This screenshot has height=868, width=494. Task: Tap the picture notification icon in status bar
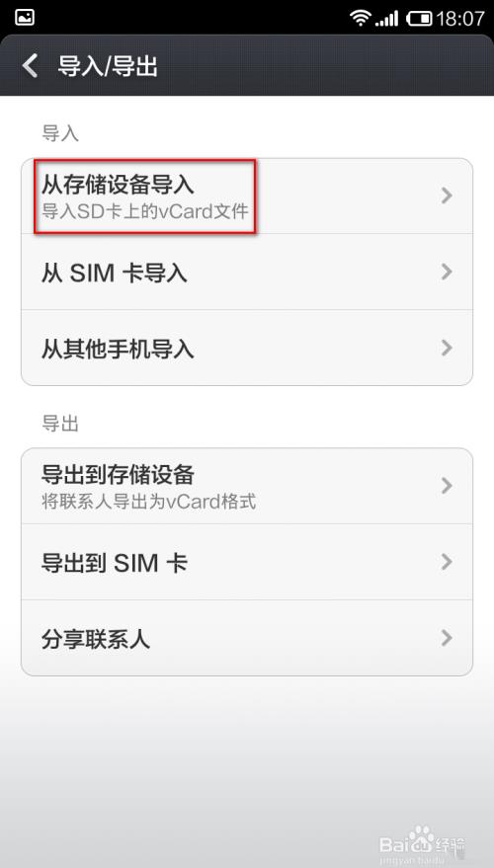[x=25, y=17]
